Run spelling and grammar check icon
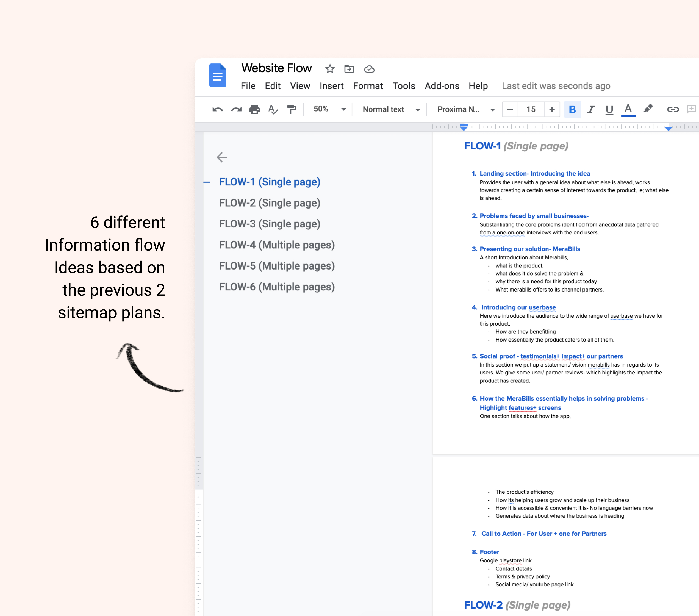The height and width of the screenshot is (616, 699). pos(273,109)
